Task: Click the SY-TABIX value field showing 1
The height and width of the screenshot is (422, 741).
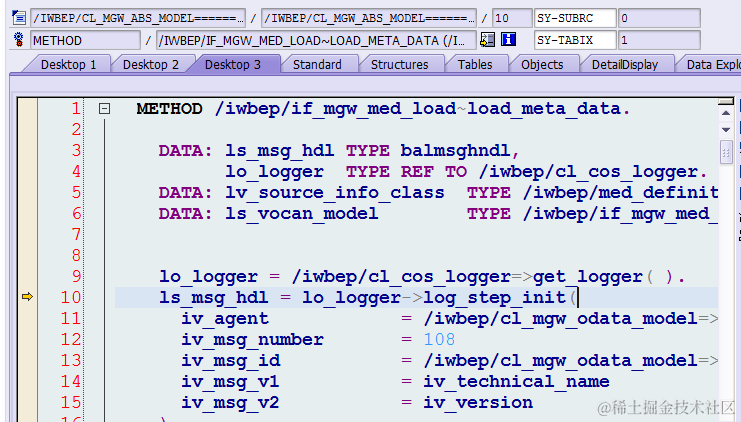Action: pos(659,40)
